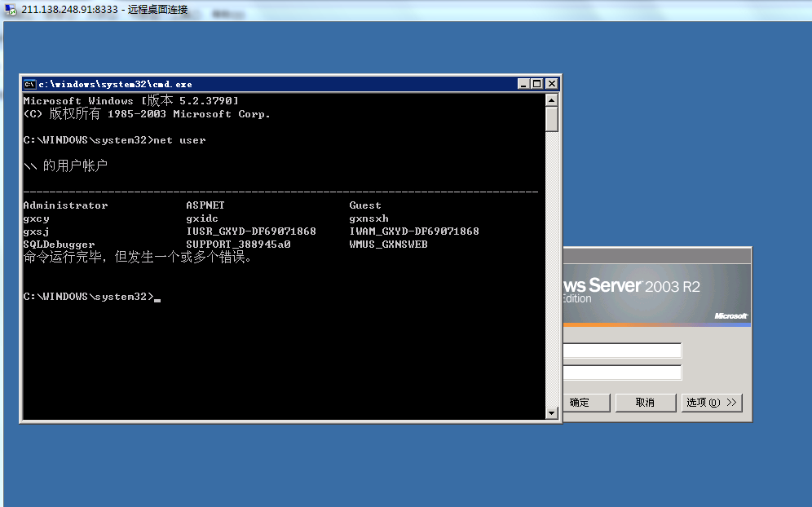The width and height of the screenshot is (812, 507).
Task: Click the cmd prompt cursor line at bottom
Action: click(91, 297)
